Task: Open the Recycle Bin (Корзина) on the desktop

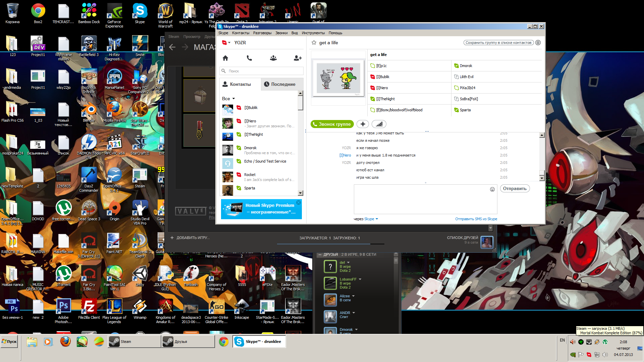Action: (x=12, y=13)
